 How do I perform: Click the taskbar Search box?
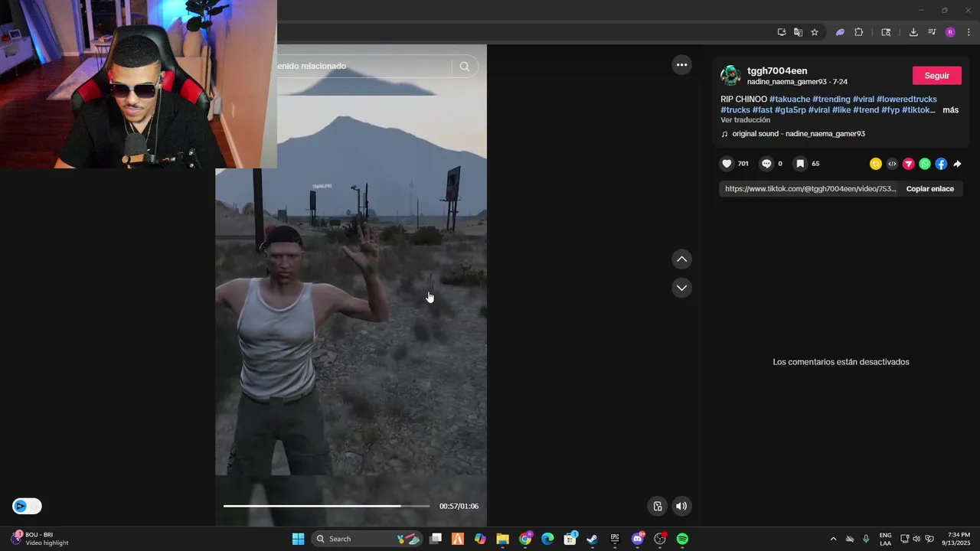click(x=367, y=539)
